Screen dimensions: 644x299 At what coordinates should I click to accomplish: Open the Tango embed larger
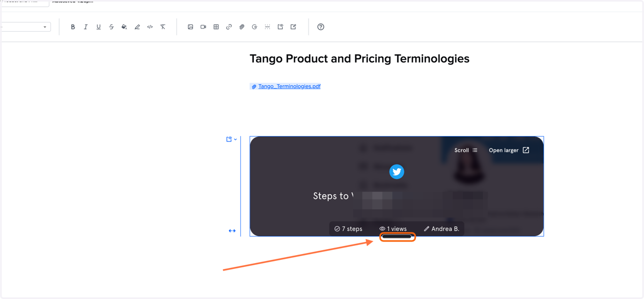509,151
